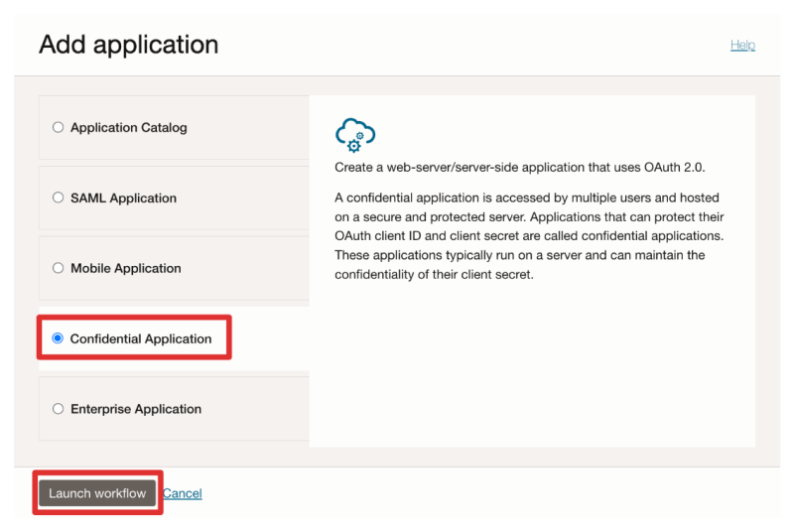The image size is (794, 532).
Task: Click the OAuth 2.0 summary sentence
Action: click(519, 167)
